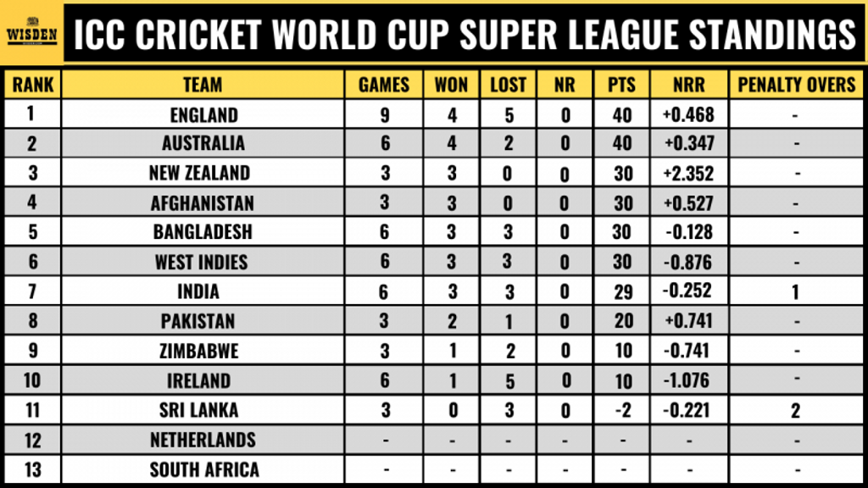Image resolution: width=868 pixels, height=488 pixels.
Task: Select the RANK column header
Action: point(33,85)
